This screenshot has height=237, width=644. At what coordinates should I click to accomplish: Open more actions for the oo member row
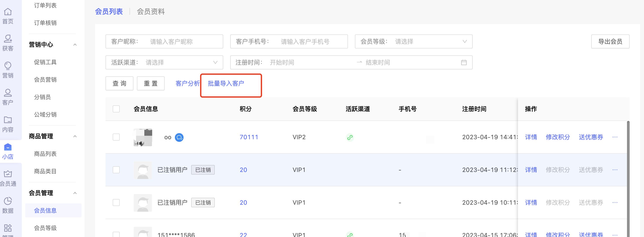[615, 137]
